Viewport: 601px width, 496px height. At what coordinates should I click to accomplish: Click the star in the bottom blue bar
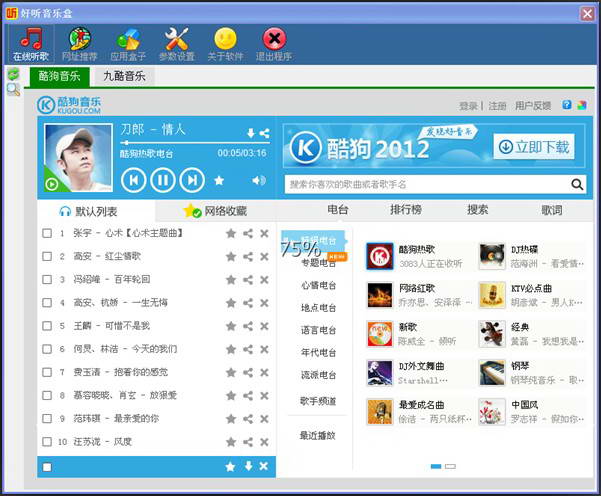[230, 466]
